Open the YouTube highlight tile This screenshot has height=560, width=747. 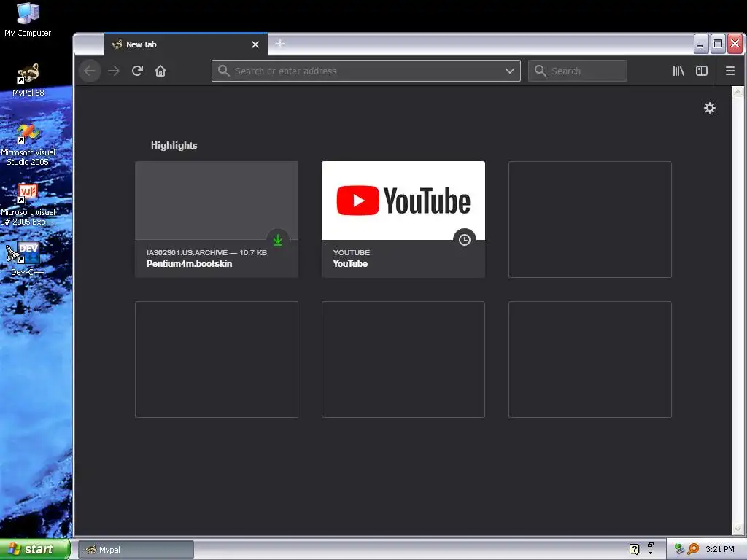click(x=403, y=219)
